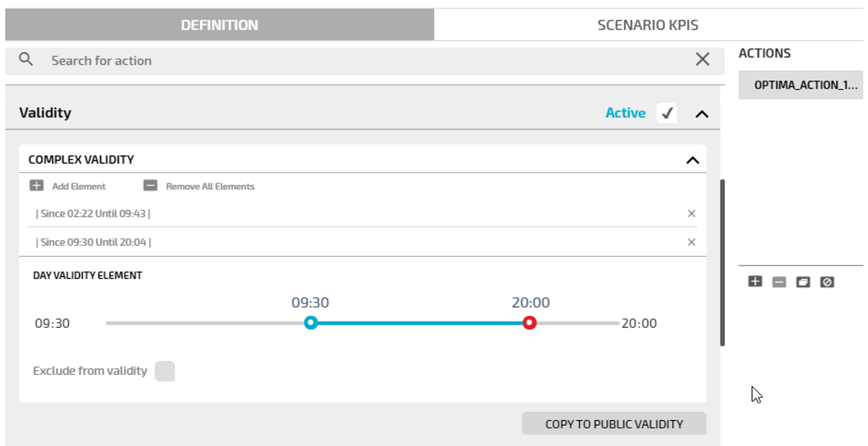The height and width of the screenshot is (446, 868).
Task: Click Copy to Public Validity button
Action: coord(614,424)
